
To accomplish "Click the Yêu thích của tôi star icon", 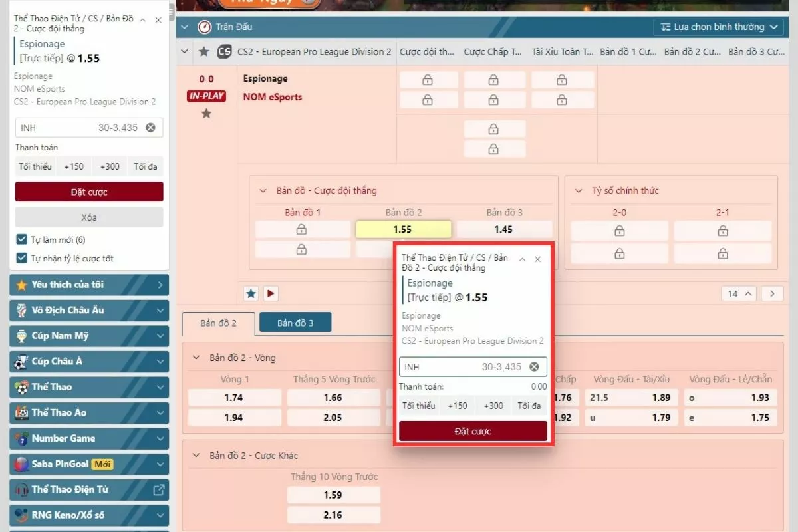I will (21, 285).
